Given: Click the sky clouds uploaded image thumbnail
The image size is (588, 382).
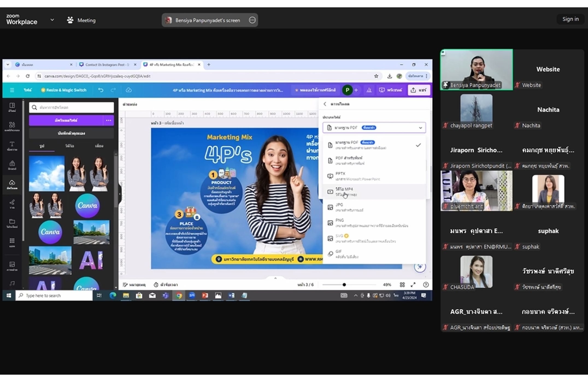Looking at the screenshot, I should click(x=47, y=173).
